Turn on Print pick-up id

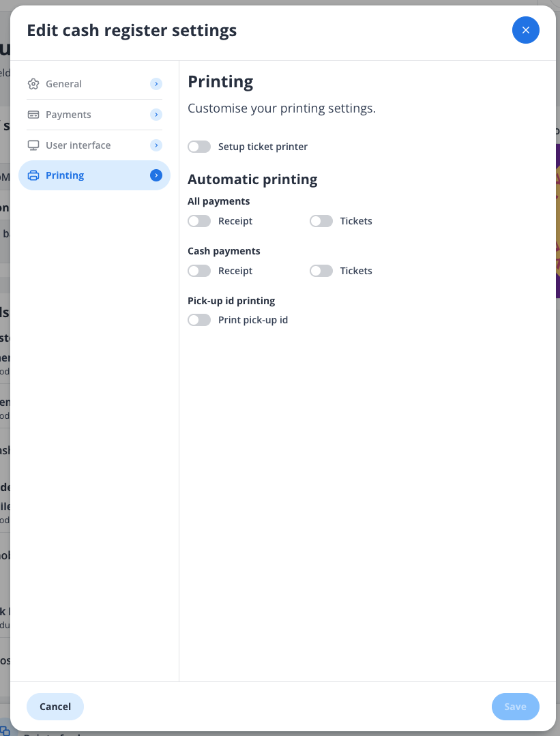pyautogui.click(x=199, y=319)
